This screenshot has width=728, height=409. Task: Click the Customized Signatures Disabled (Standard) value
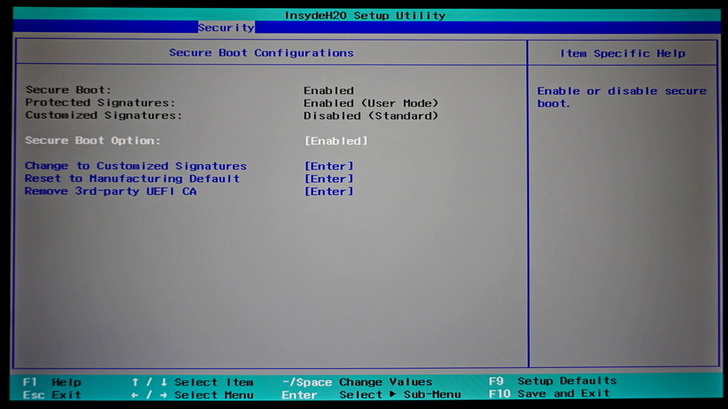(x=370, y=116)
